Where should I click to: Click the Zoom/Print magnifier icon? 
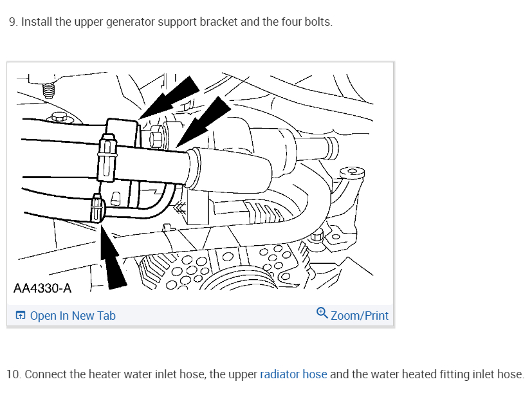tap(322, 313)
